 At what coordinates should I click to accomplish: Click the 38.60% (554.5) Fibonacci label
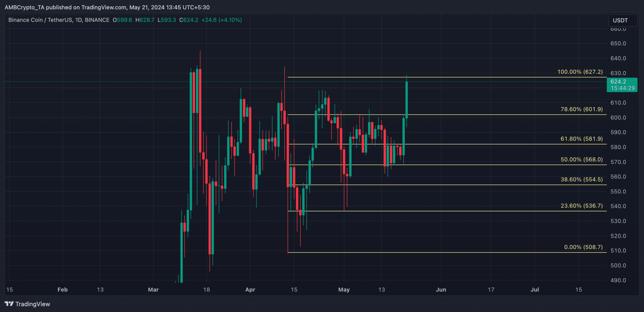pos(582,179)
